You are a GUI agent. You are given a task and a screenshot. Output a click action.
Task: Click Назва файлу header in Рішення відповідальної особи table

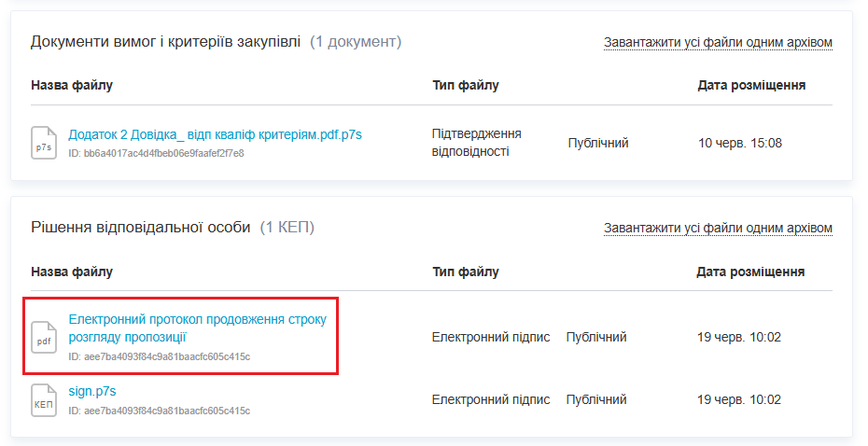(72, 272)
